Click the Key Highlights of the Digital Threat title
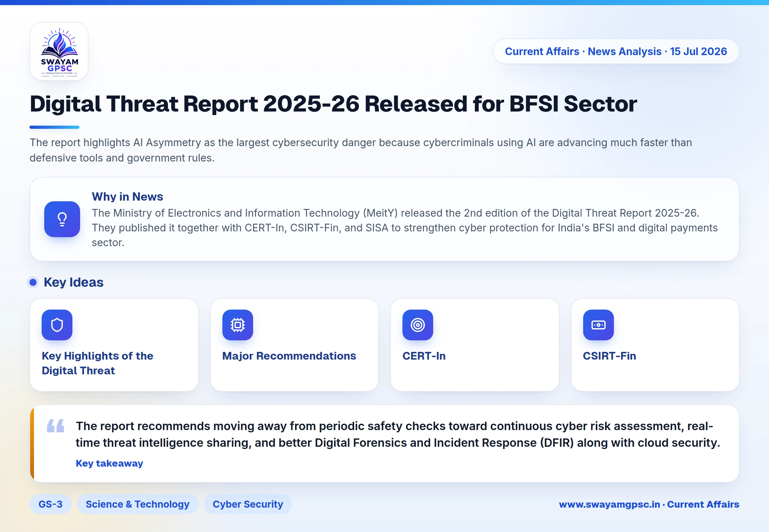Image resolution: width=769 pixels, height=532 pixels. 97,363
